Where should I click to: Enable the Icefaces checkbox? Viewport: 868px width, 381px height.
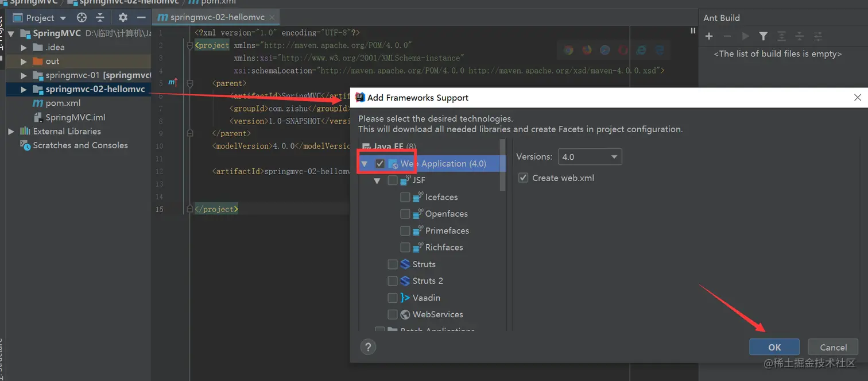(405, 197)
